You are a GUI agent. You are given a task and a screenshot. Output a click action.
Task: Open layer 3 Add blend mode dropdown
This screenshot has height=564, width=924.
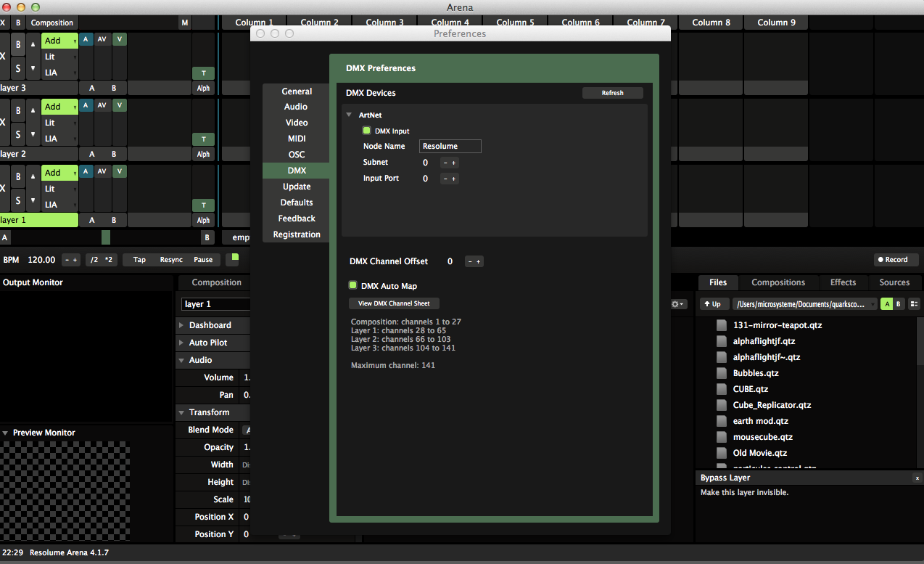point(59,41)
